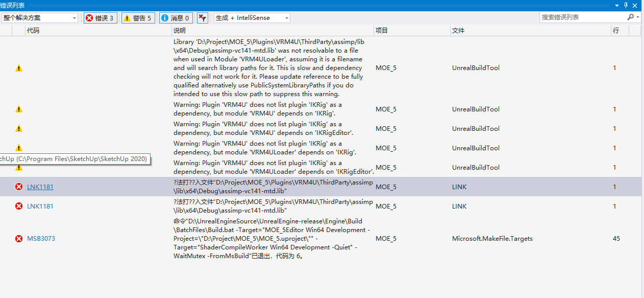Click the warning icon of the assimp-vc141-mtd.lib library warning

tap(19, 68)
